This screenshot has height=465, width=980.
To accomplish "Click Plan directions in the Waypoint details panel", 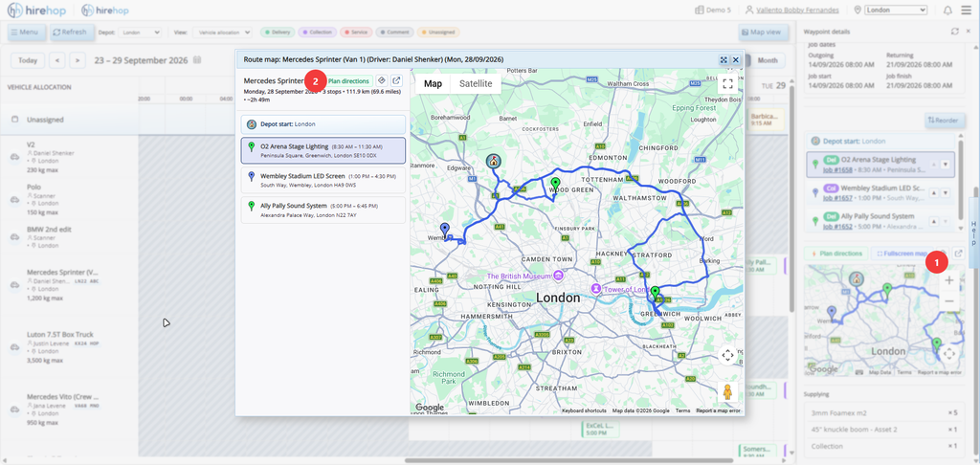I will 835,254.
